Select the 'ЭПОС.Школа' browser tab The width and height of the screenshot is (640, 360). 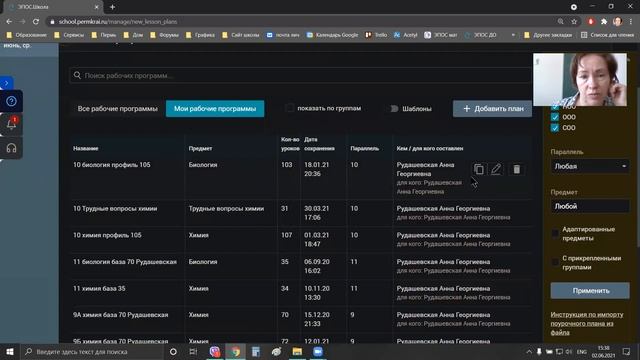point(53,7)
